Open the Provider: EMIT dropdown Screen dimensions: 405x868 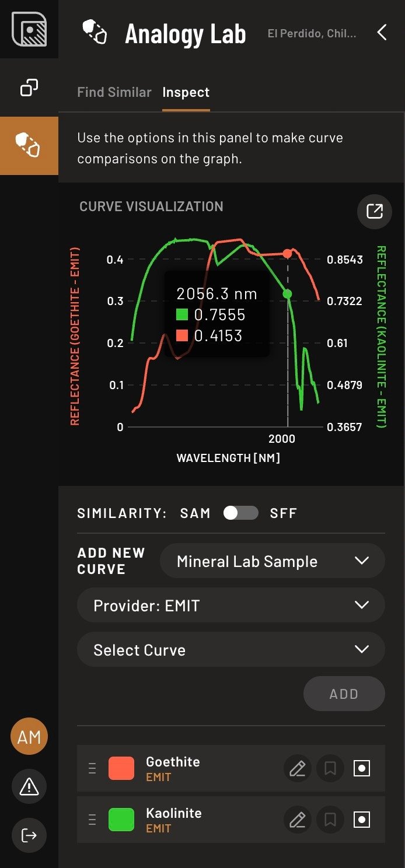click(231, 605)
